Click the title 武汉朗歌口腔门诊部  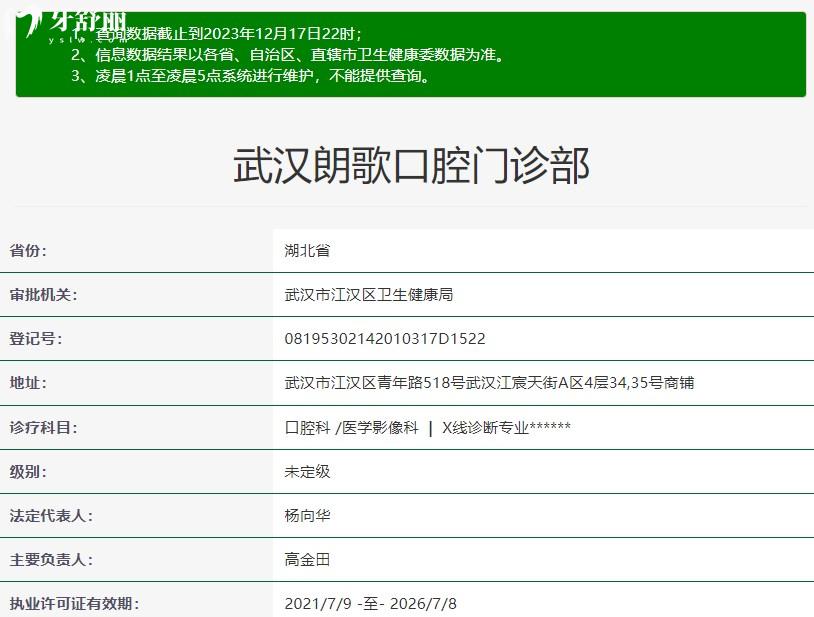point(411,166)
